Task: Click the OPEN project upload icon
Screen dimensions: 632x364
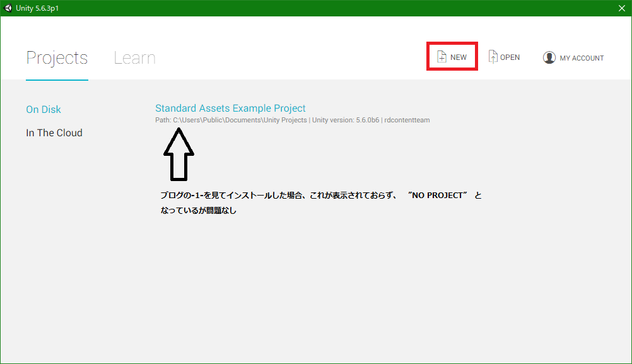Action: click(x=493, y=57)
